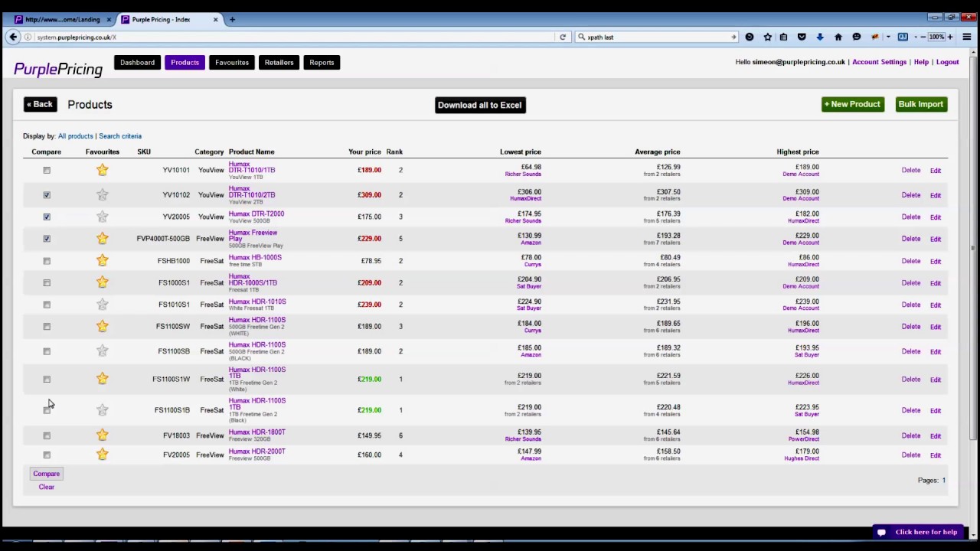The width and height of the screenshot is (980, 551).
Task: Reload the page with the refresh icon
Action: 563,37
